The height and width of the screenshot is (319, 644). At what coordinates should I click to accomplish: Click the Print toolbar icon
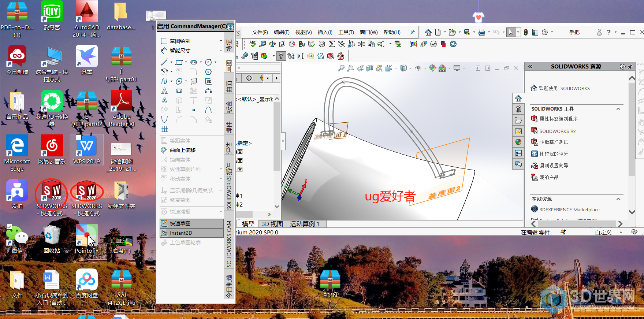point(482,32)
